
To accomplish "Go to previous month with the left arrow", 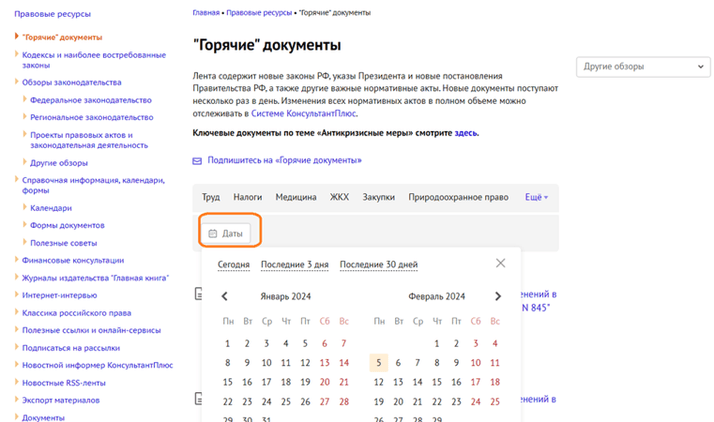I will coord(224,297).
